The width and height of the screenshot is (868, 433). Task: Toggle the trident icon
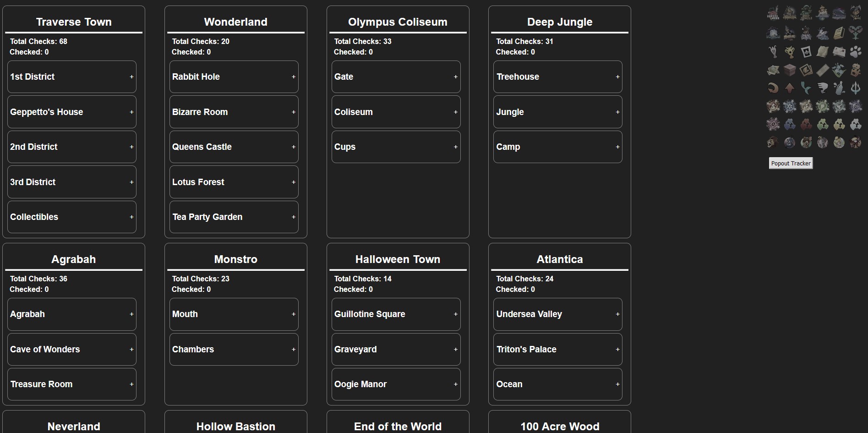point(856,88)
